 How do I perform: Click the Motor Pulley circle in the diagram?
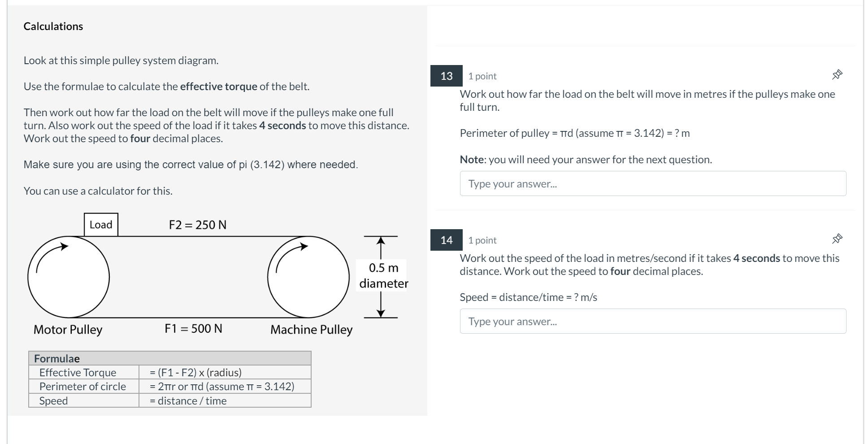[68, 277]
